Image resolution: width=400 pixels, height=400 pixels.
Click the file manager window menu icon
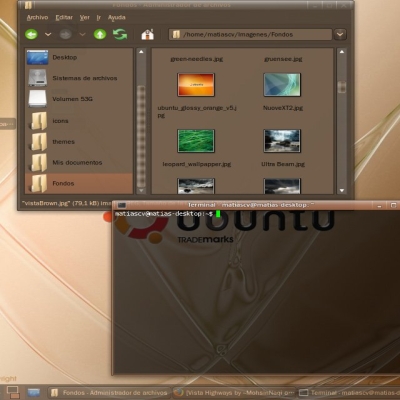29,5
